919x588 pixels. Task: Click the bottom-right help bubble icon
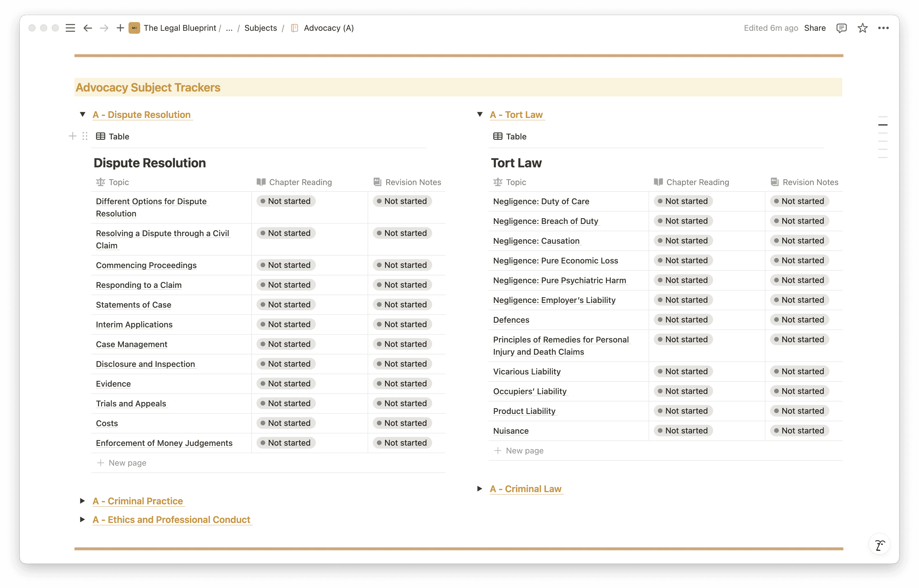click(x=879, y=544)
